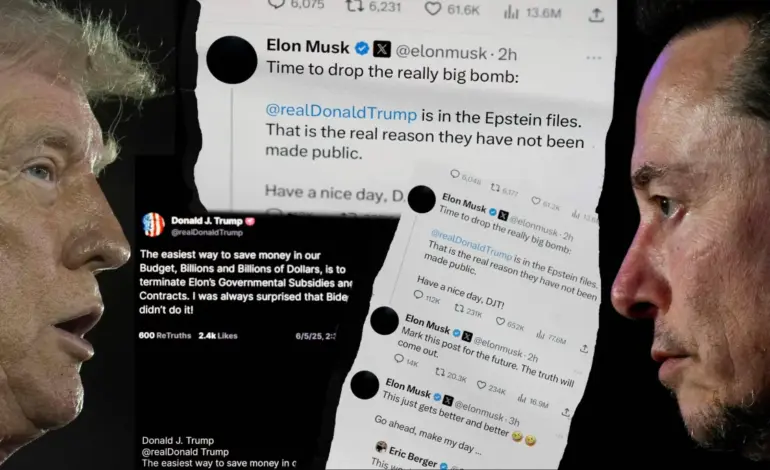Click the reply bubble showing 112K
Screen dimensions: 770x470
coord(418,294)
